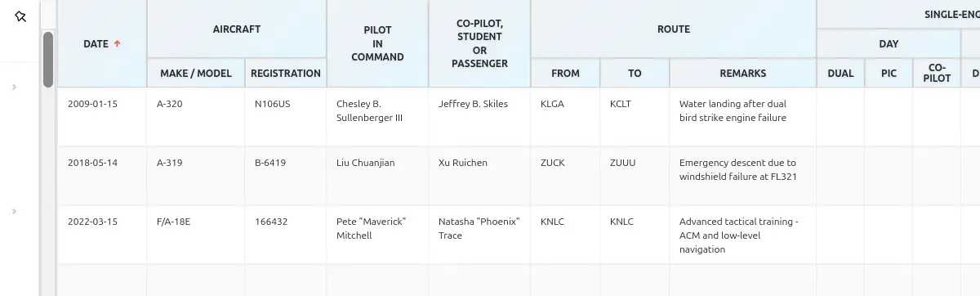Click the REGISTRATION column header

click(x=286, y=73)
